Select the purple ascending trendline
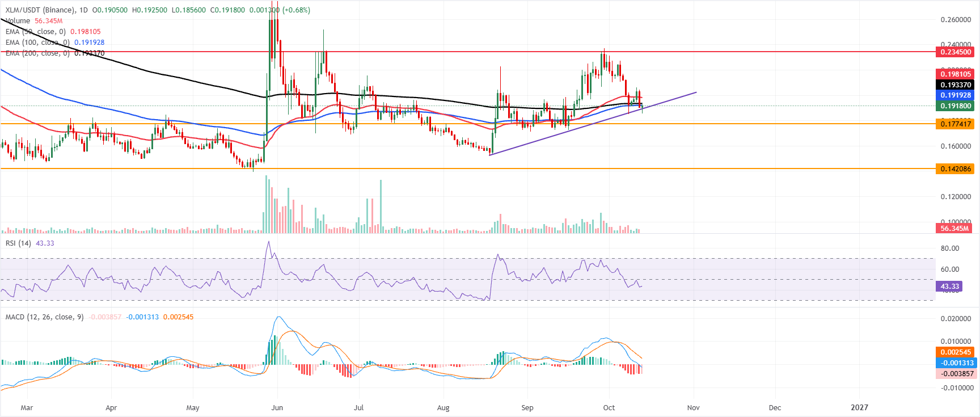 click(x=593, y=123)
